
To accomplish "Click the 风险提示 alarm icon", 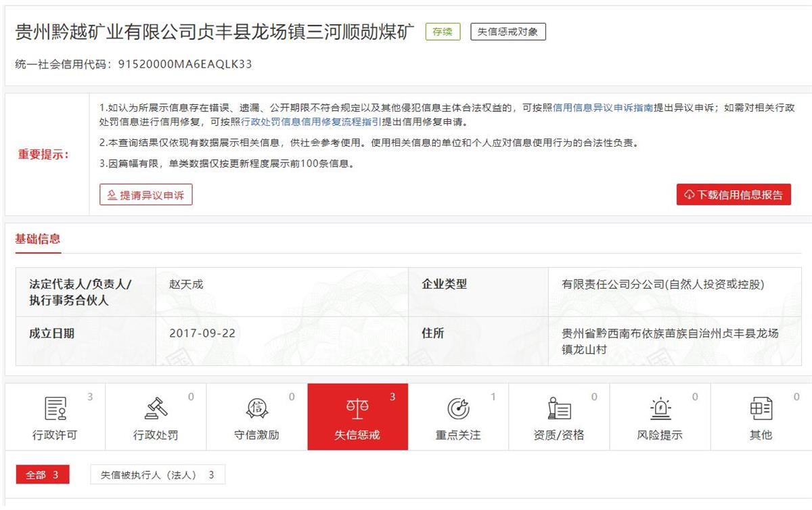I will pos(660,409).
